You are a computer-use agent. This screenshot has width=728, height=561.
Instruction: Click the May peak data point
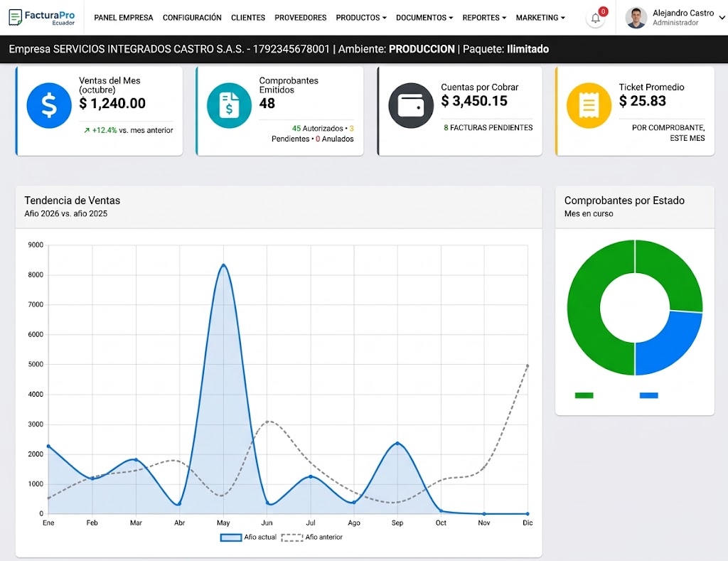[224, 265]
